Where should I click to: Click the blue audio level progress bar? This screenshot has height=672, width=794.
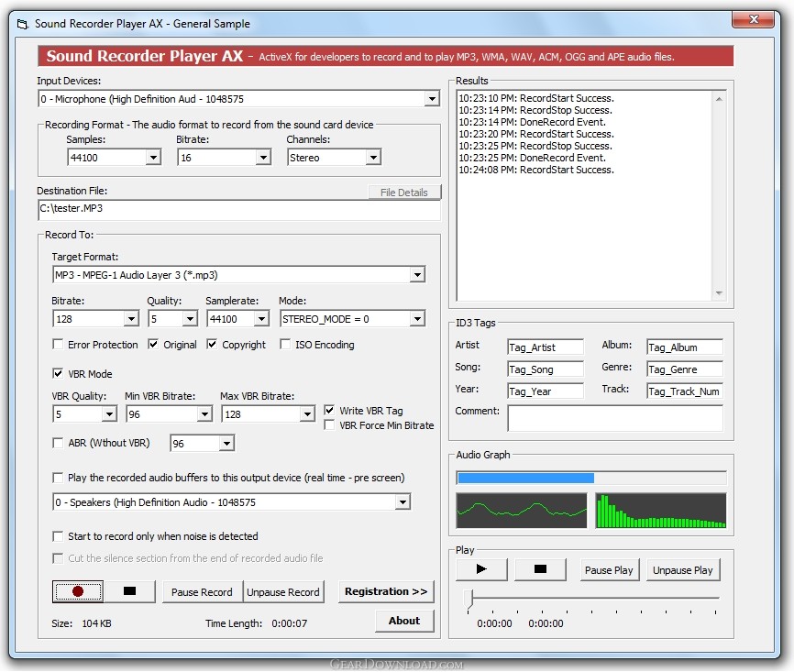tap(591, 478)
